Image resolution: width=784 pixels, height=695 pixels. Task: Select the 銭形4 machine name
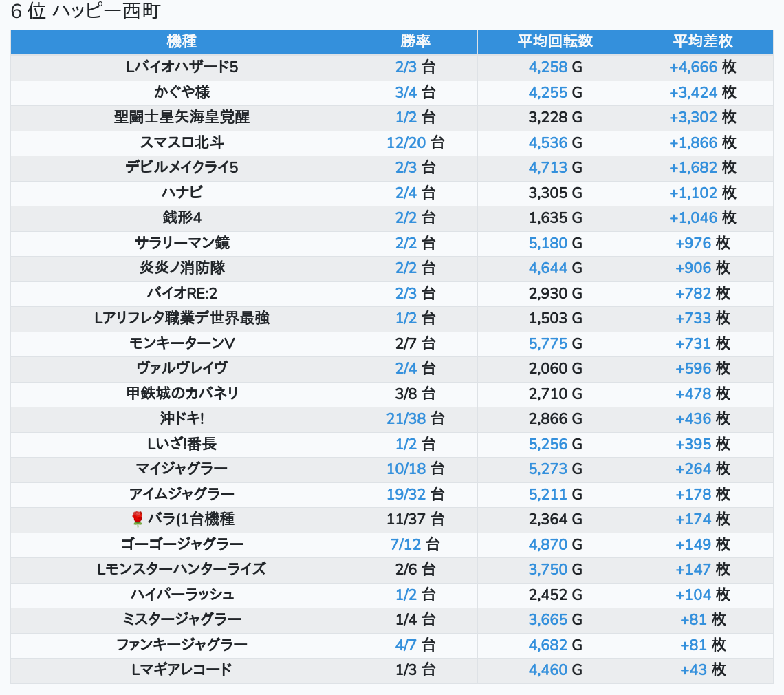point(182,217)
